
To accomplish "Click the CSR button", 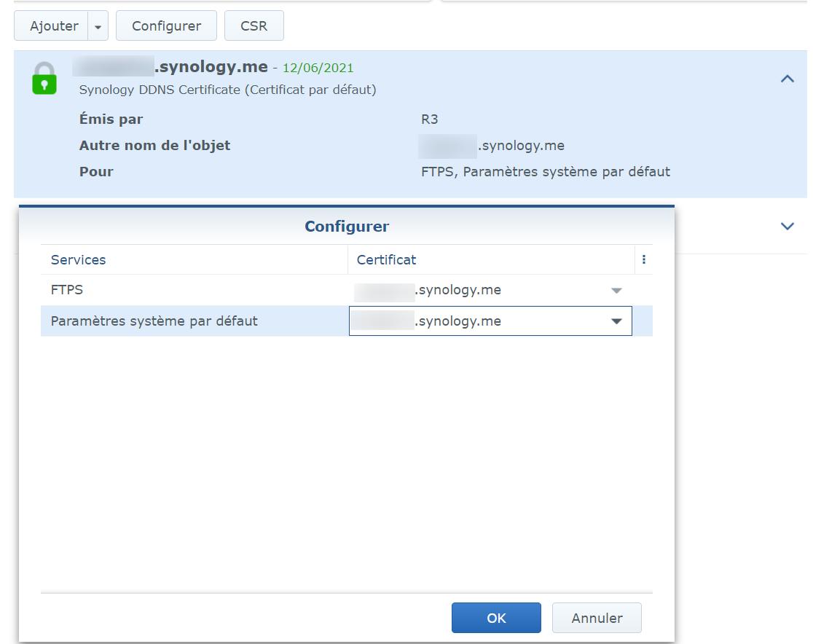I will click(x=254, y=26).
